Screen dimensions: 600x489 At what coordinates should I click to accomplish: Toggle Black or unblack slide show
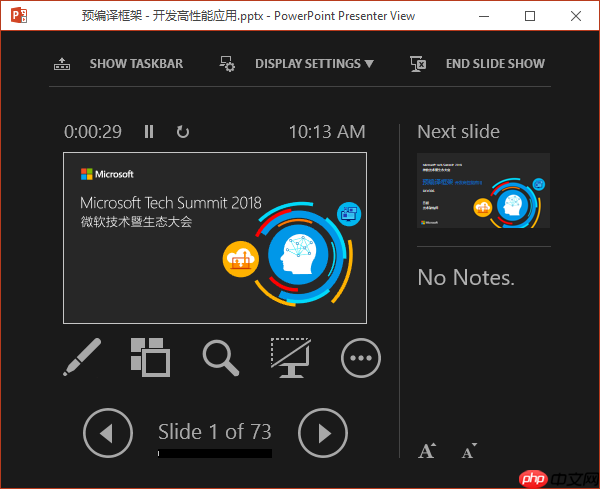(291, 358)
